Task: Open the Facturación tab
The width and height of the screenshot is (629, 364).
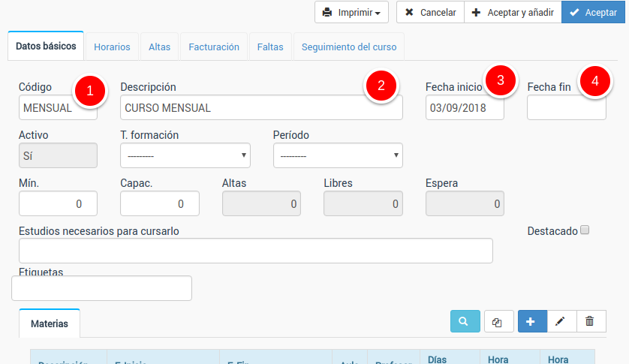Action: coord(214,47)
